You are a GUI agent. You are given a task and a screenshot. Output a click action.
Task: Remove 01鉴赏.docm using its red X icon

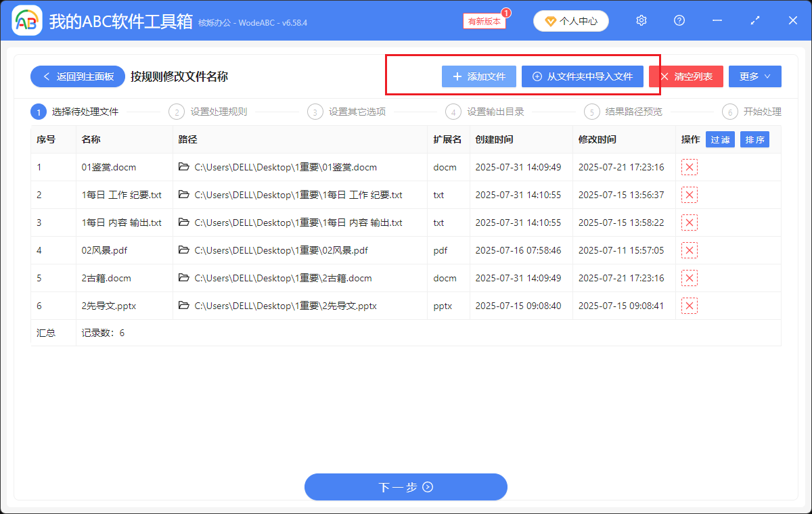tap(689, 167)
